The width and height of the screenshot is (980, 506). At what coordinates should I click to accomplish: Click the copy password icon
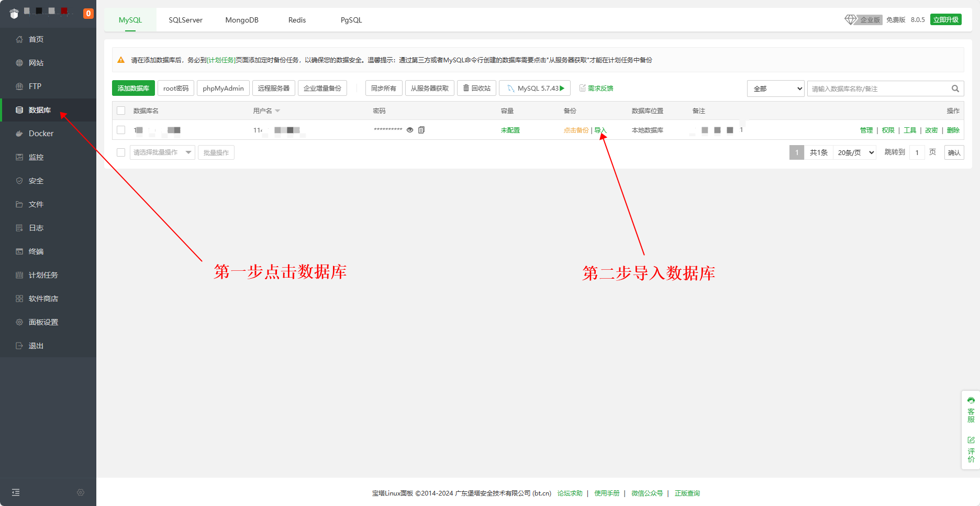[421, 130]
